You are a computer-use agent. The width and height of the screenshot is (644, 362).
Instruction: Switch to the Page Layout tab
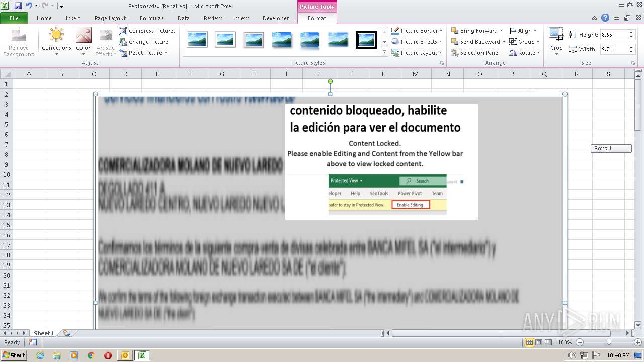tap(110, 18)
